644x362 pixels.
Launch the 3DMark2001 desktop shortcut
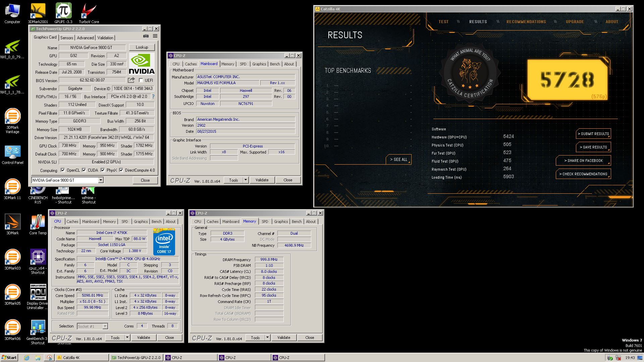38,13
